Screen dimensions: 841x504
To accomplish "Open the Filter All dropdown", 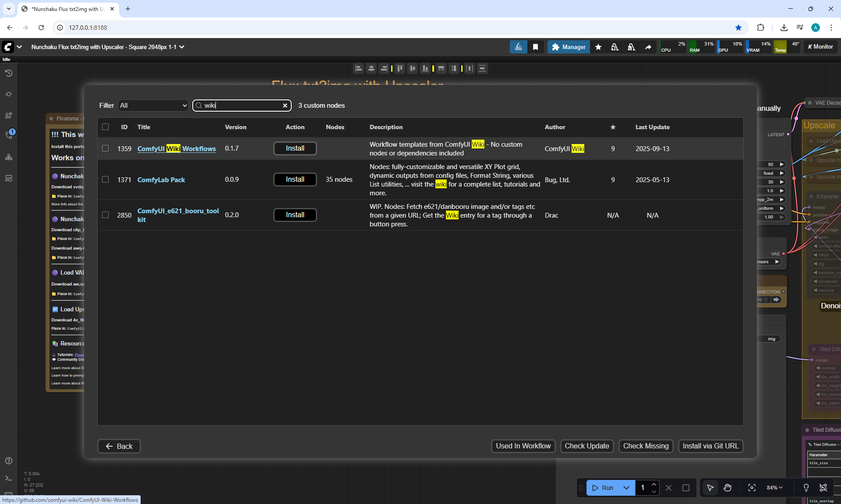I will (x=153, y=106).
